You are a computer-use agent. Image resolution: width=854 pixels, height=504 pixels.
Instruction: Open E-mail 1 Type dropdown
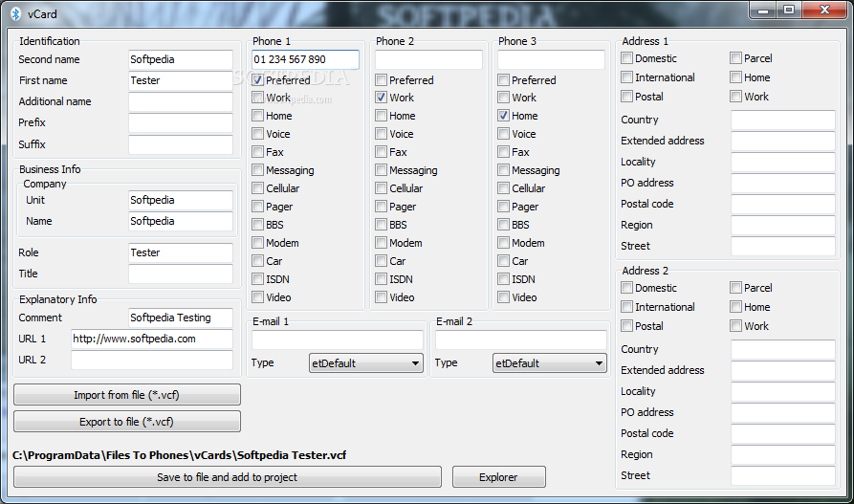[x=366, y=362]
